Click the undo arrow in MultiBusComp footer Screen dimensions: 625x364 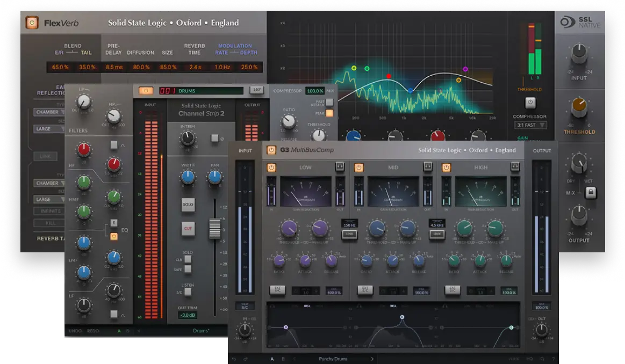tap(234, 358)
